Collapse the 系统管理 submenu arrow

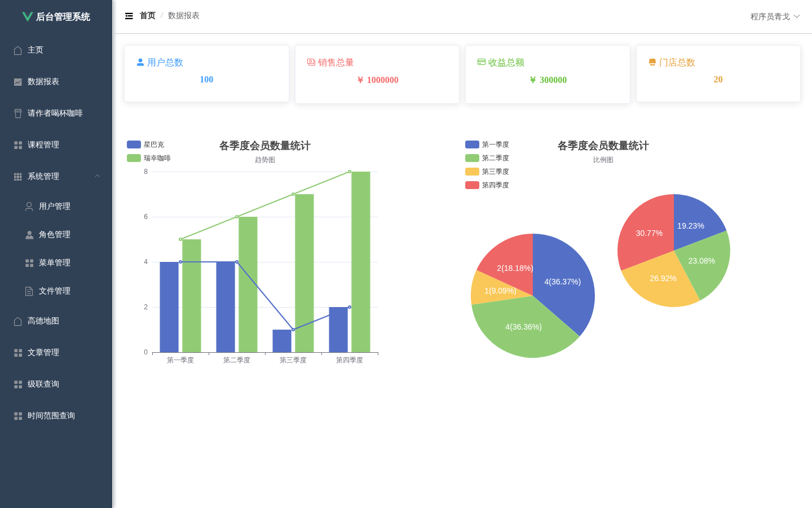click(x=98, y=176)
